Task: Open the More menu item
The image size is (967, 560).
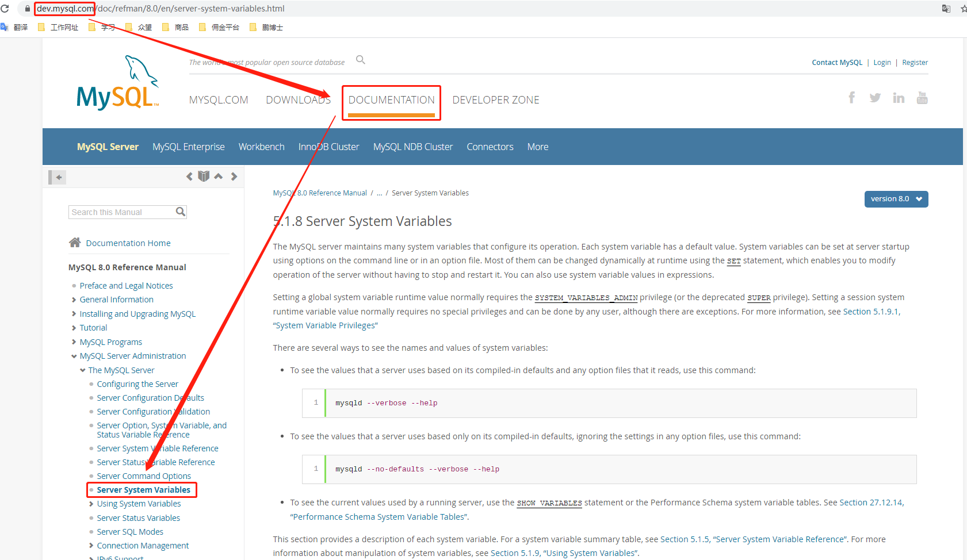Action: point(538,147)
